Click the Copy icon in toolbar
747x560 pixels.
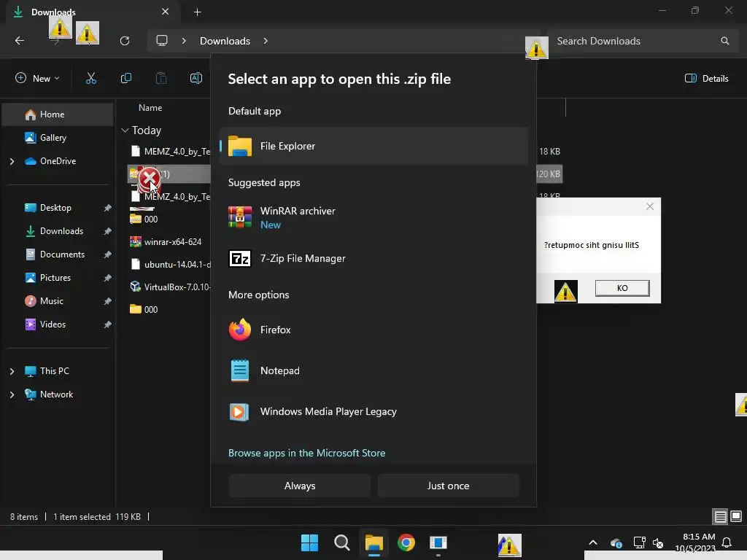[x=125, y=79]
